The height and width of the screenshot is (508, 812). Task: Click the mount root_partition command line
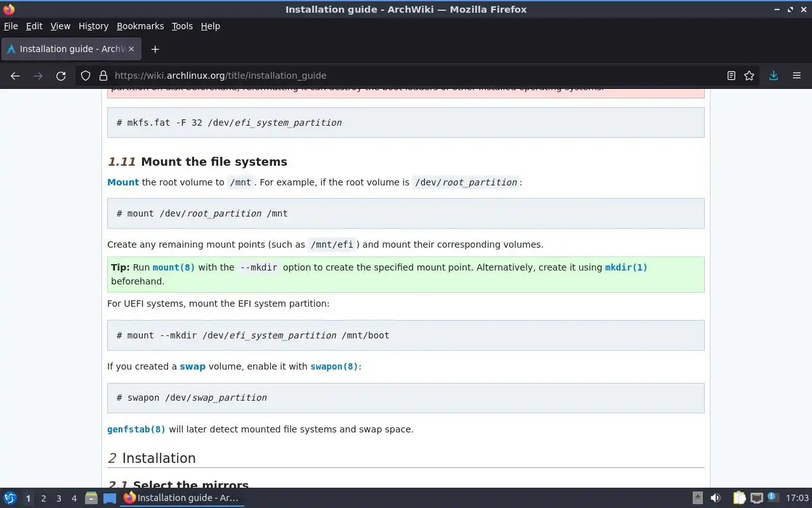[x=406, y=213]
